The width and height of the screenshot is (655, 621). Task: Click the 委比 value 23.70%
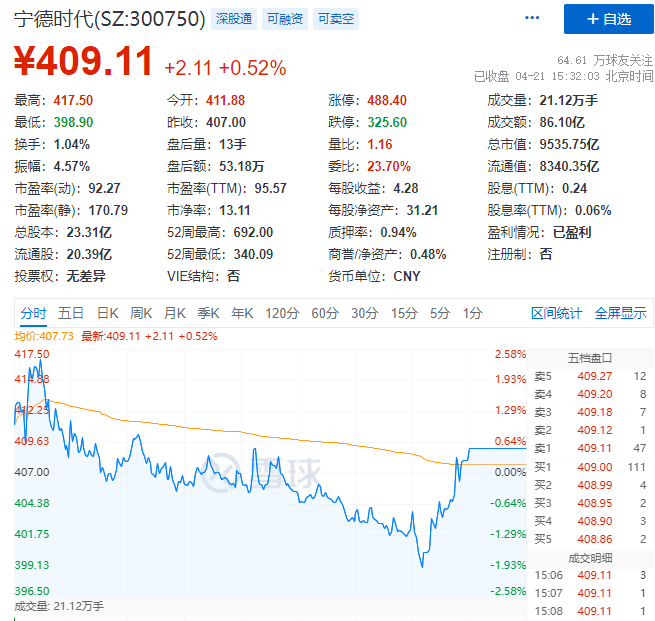click(389, 166)
